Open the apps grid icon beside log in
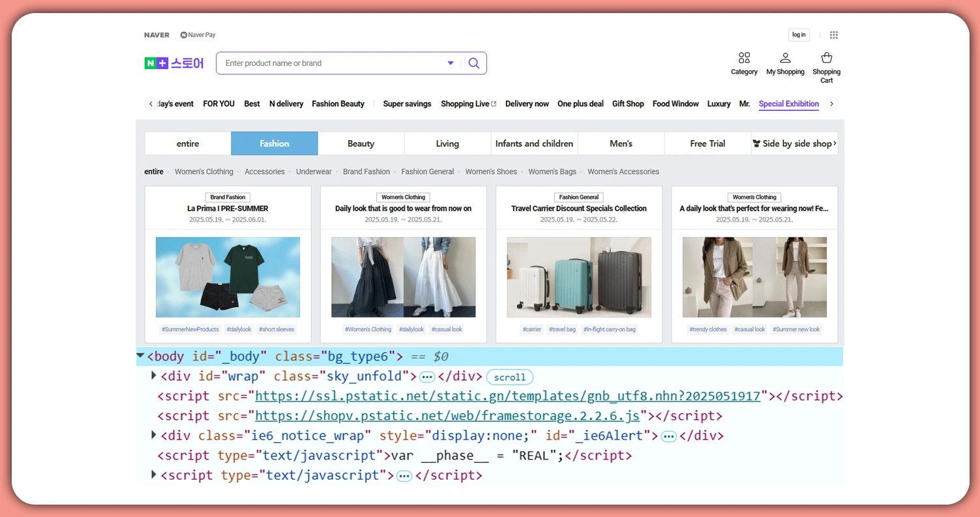Screen dimensions: 980x517 click(x=833, y=35)
